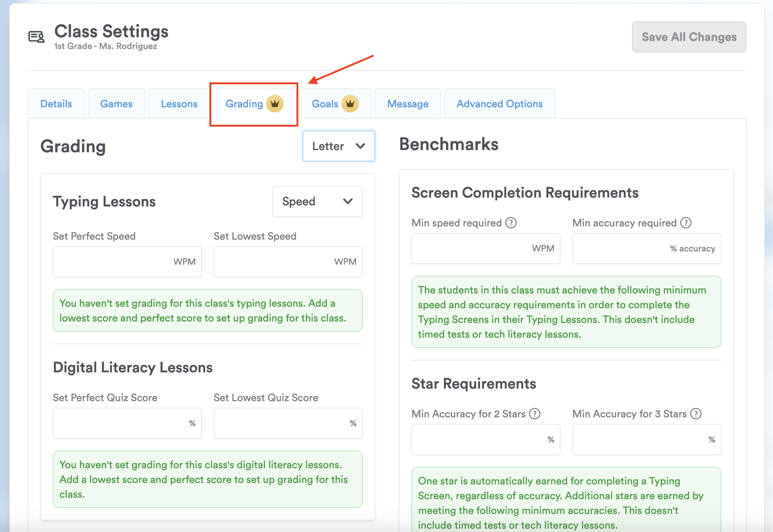Click the crown icon on Goals tab
Image resolution: width=773 pixels, height=532 pixels.
pyautogui.click(x=350, y=104)
